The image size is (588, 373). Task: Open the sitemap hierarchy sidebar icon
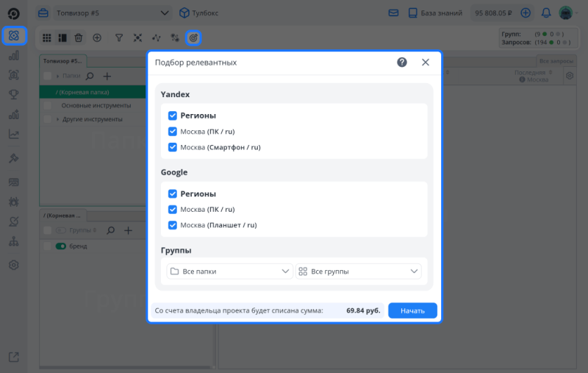[x=14, y=241]
